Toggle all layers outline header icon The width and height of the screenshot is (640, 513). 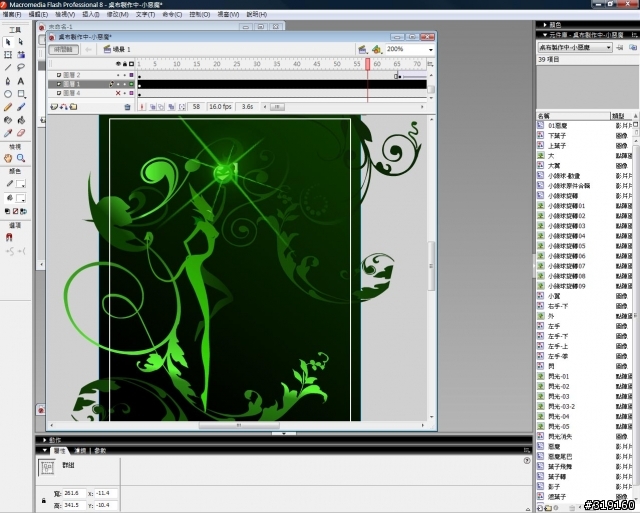131,64
